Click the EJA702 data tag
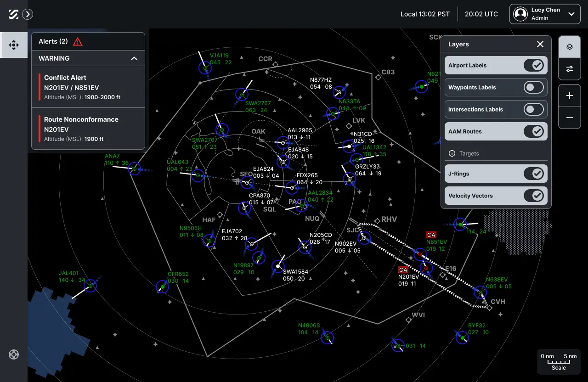The image size is (588, 382). click(x=234, y=235)
